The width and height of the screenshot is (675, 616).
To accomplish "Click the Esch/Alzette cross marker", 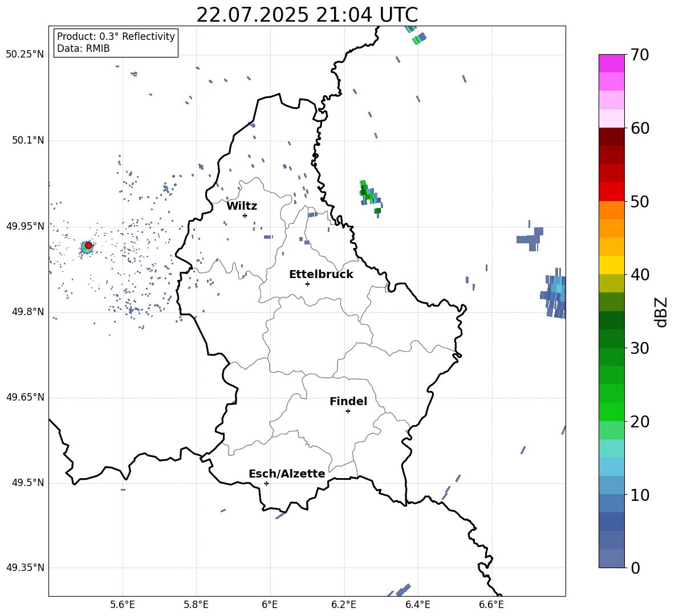I will 266,483.
